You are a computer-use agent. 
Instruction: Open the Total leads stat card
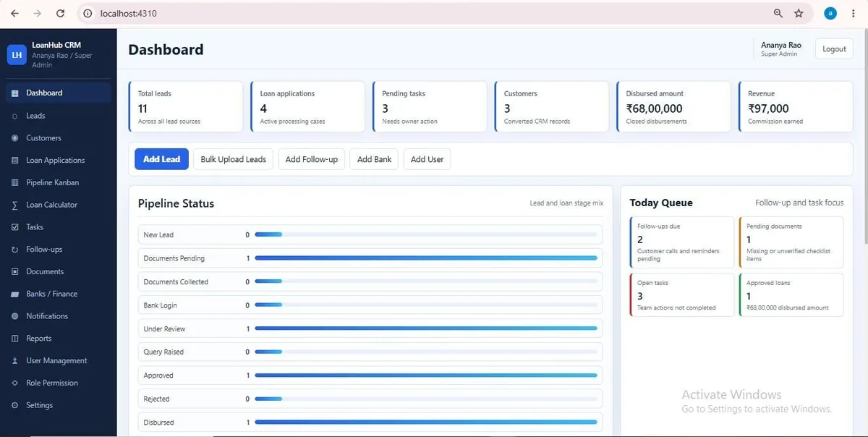pyautogui.click(x=186, y=106)
